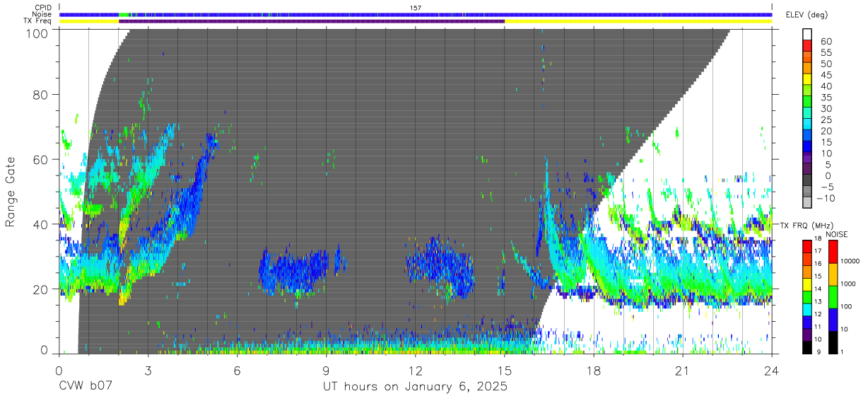Click the Noise row label at top left
The height and width of the screenshot is (401, 868).
41,14
